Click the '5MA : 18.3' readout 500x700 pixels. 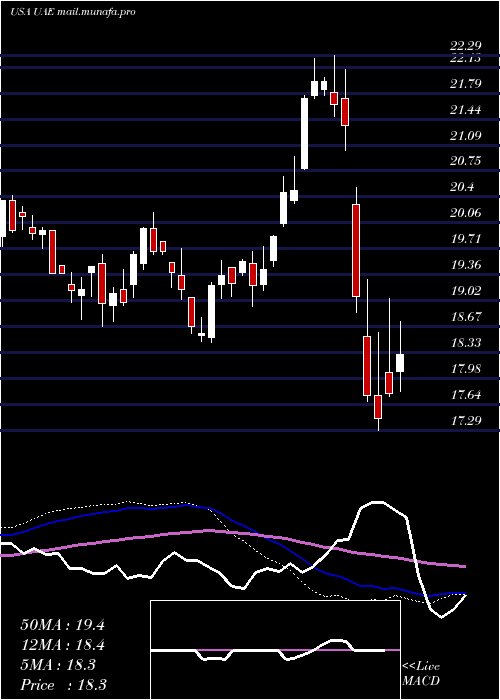coord(58,665)
